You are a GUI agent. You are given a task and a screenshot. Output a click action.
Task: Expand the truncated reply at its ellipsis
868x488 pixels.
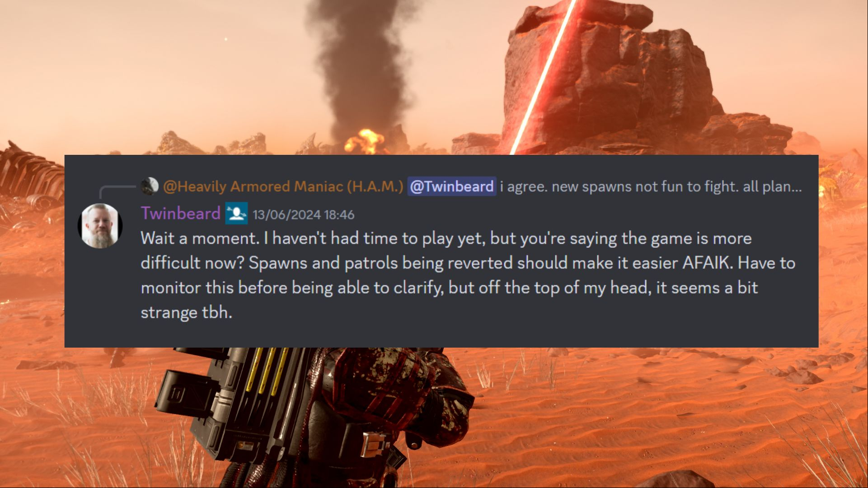pos(796,187)
